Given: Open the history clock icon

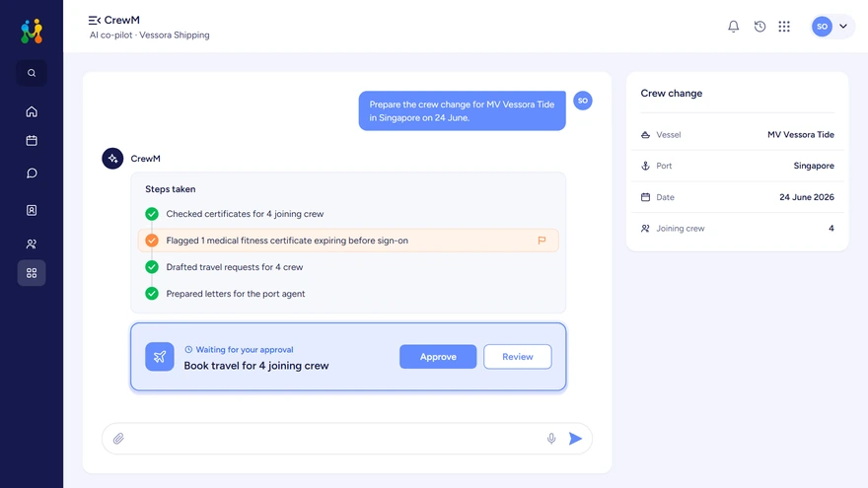Looking at the screenshot, I should coord(759,26).
